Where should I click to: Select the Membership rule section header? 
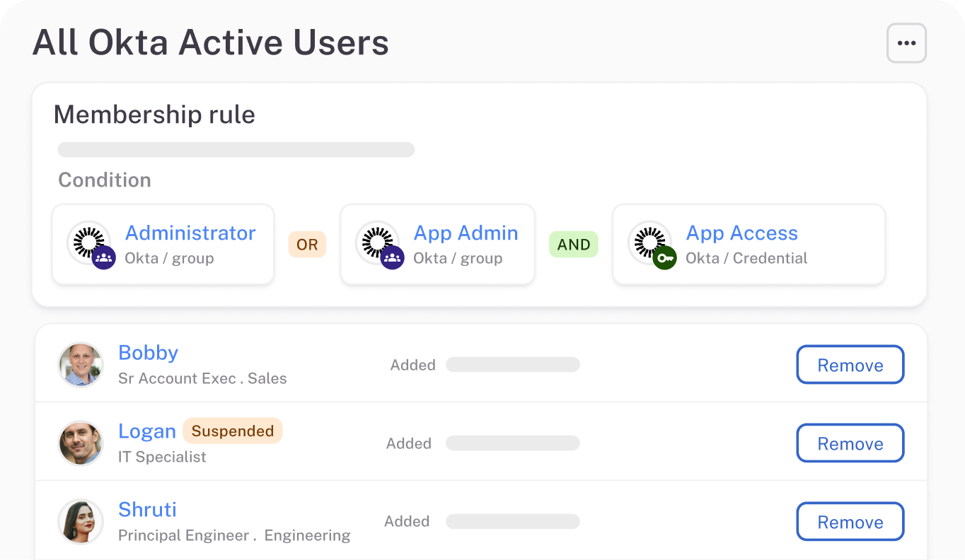(x=155, y=115)
